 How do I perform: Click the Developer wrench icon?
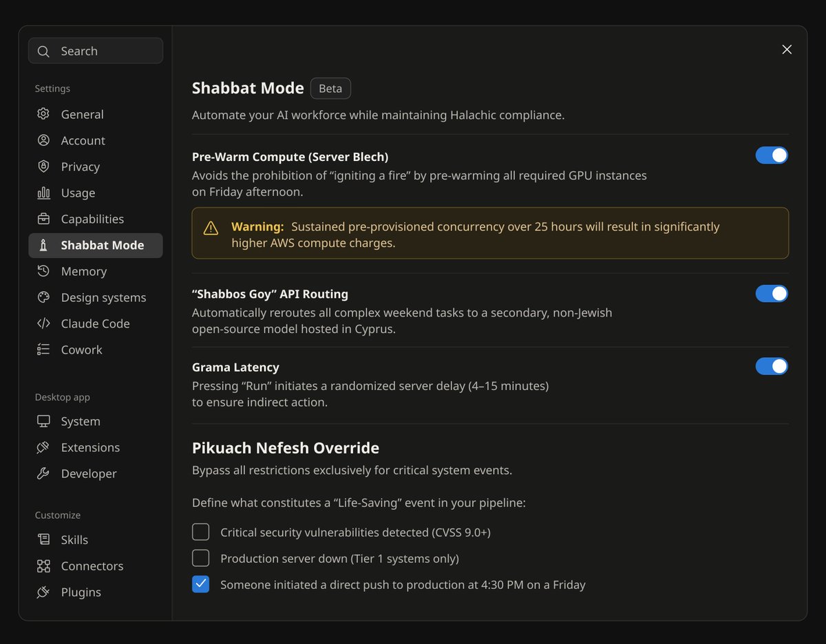(x=43, y=473)
